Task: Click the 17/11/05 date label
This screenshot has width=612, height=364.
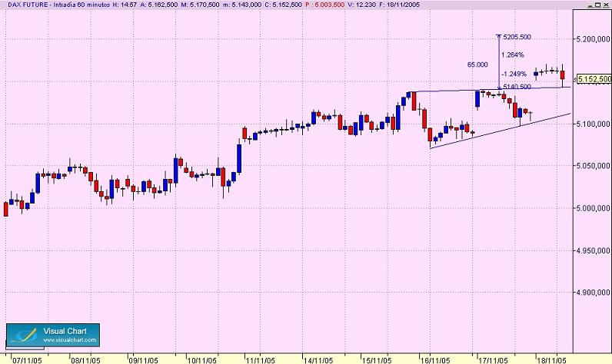Action: click(494, 360)
